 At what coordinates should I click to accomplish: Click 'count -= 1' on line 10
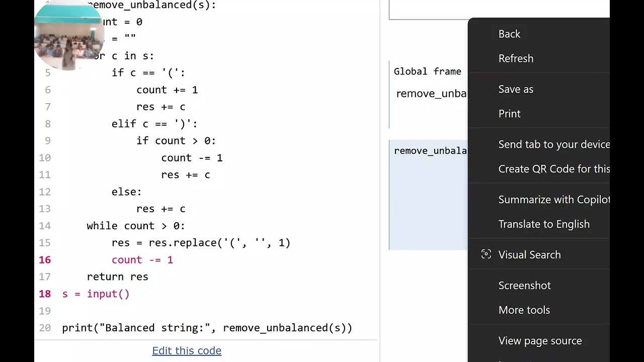click(192, 158)
